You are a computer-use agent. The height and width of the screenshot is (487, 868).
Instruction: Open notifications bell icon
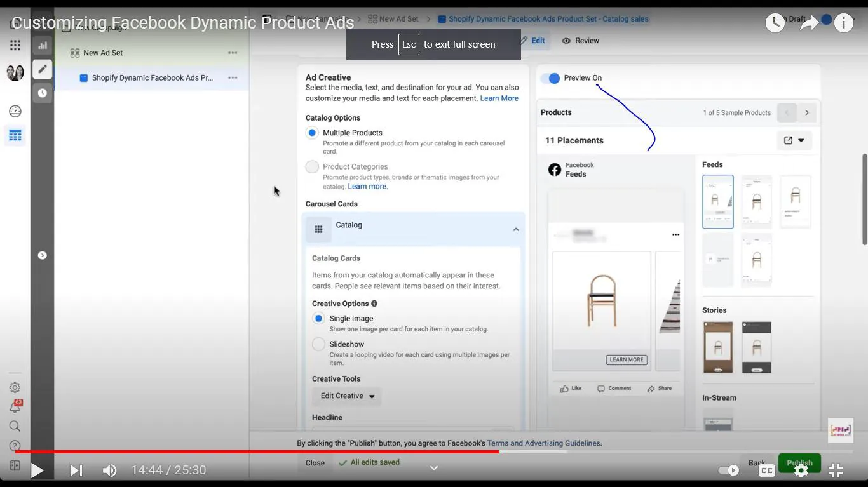coord(15,407)
